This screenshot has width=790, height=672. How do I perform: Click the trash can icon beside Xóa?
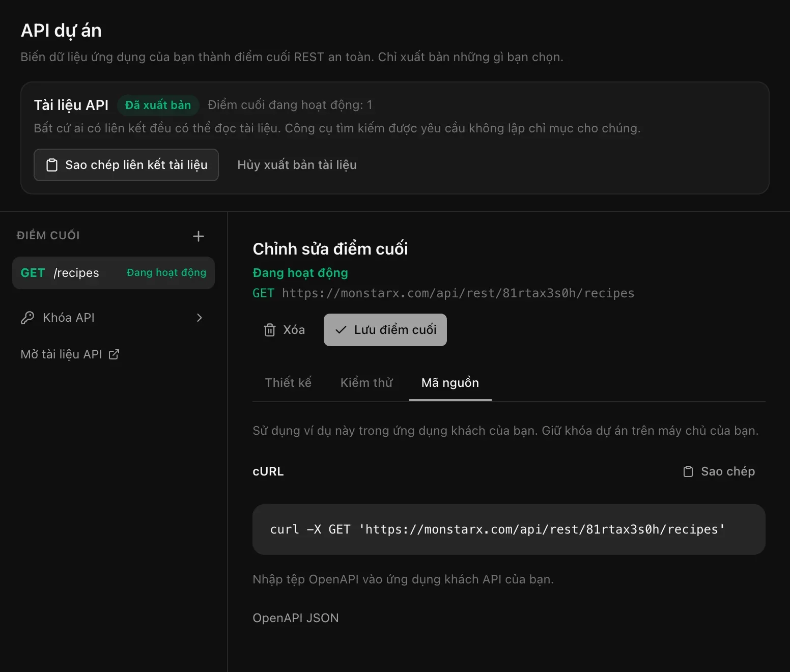[x=270, y=330]
